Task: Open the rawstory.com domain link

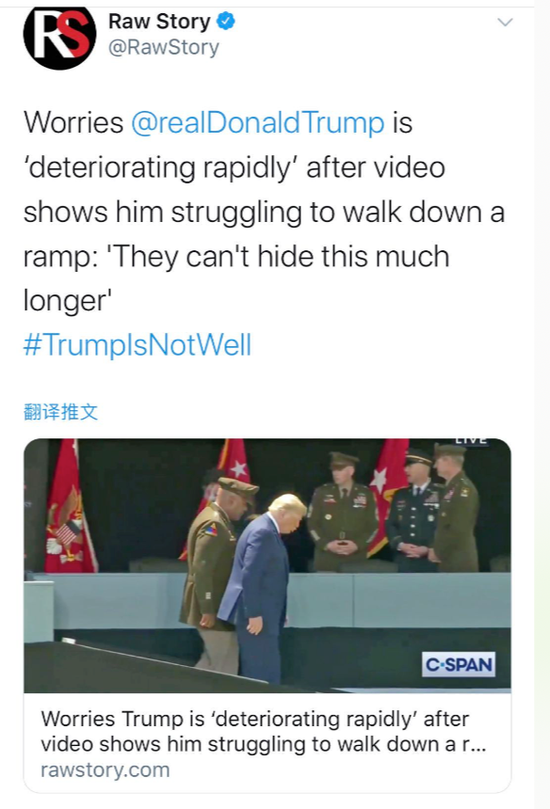Action: [x=105, y=770]
